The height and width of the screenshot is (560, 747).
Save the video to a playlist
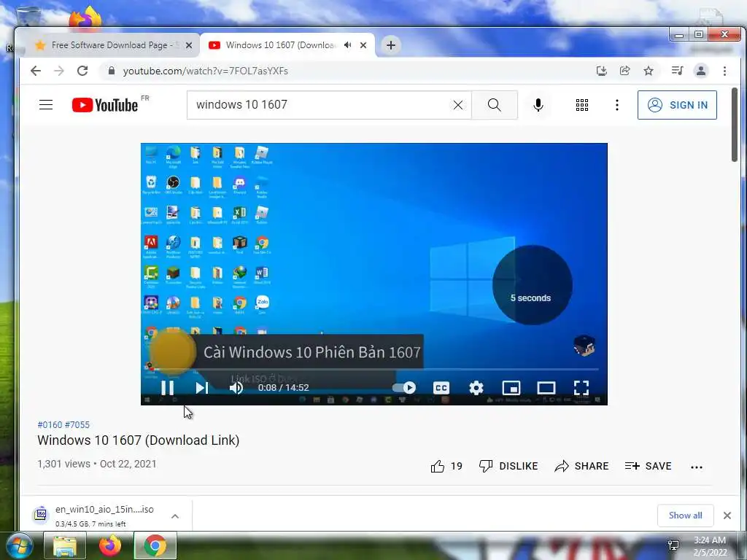[x=649, y=466]
